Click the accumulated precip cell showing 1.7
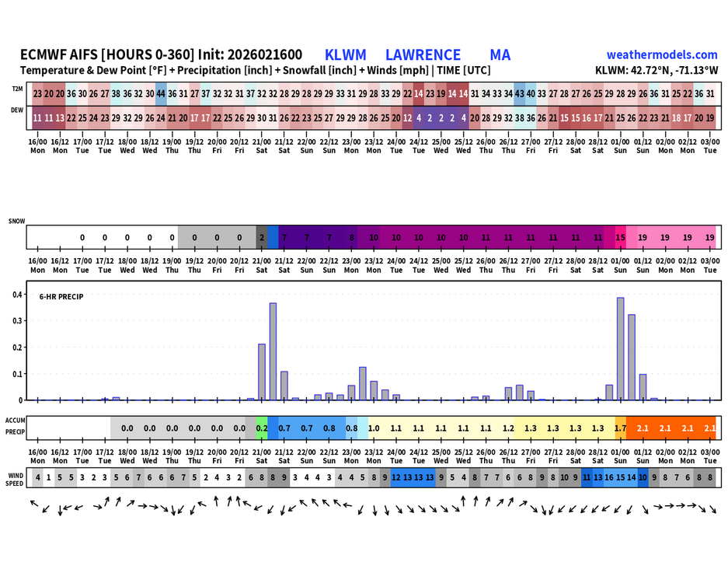The image size is (728, 583). pos(620,428)
